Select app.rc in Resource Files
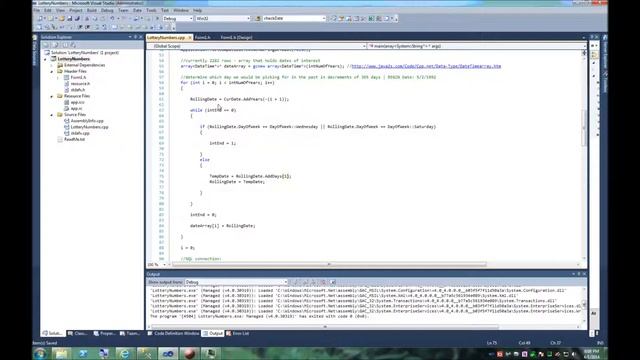 point(76,109)
